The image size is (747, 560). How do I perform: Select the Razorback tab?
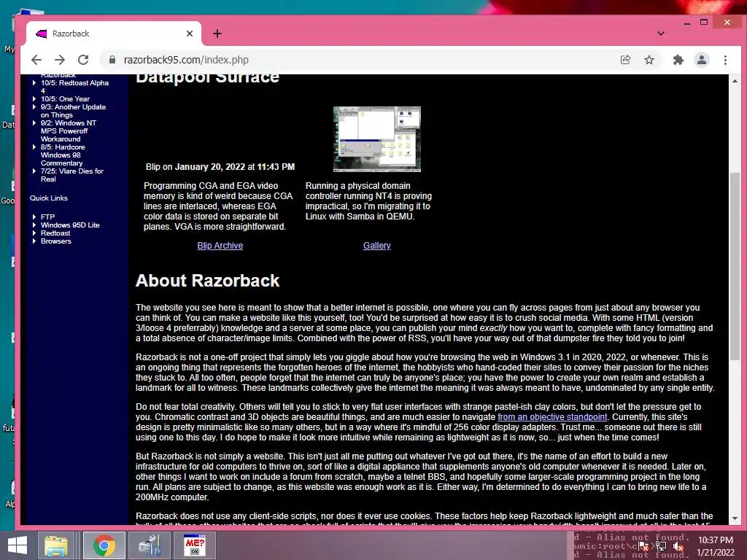coord(114,34)
